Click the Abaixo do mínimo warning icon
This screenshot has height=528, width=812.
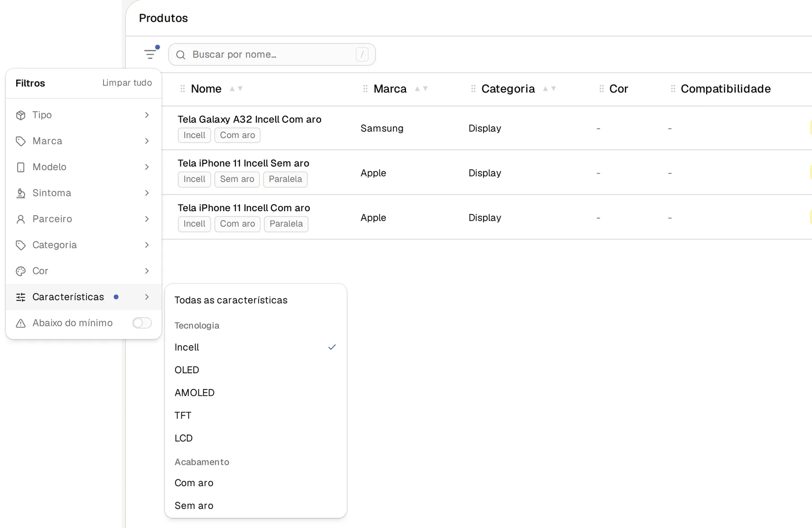click(21, 323)
